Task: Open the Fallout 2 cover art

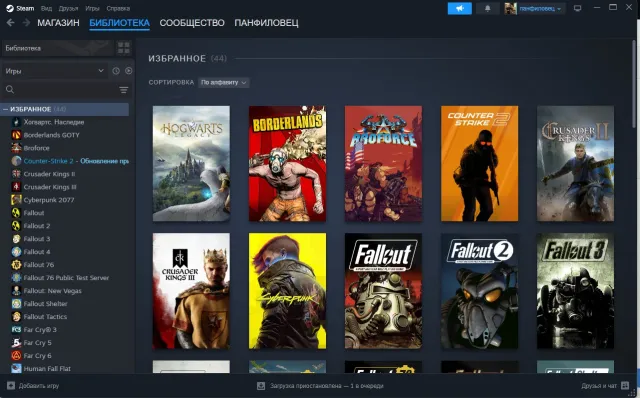Action: (480, 291)
